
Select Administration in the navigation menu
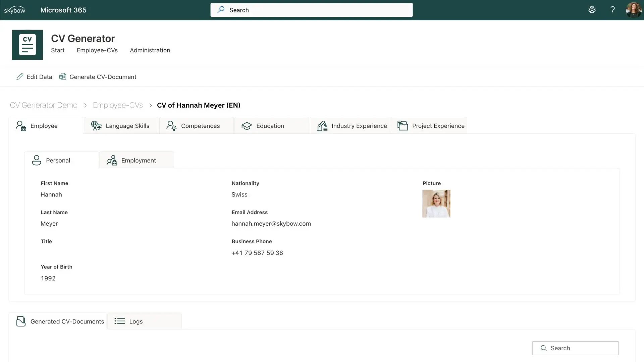pos(150,50)
